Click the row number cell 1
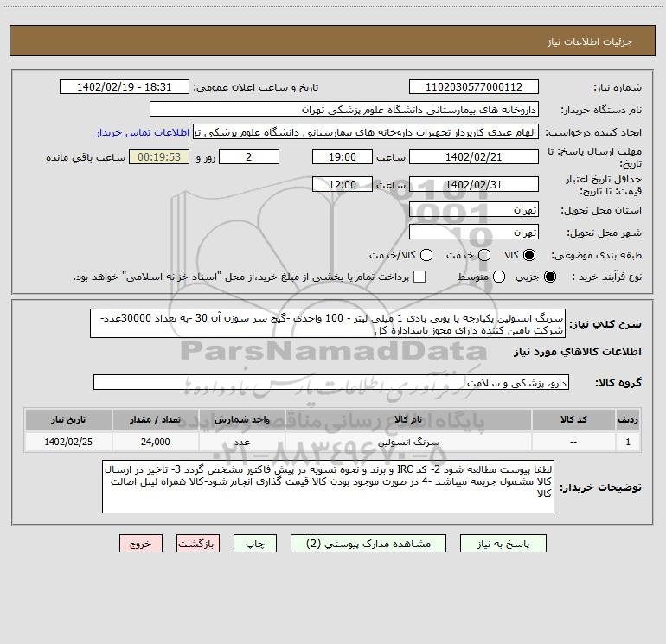 click(x=628, y=442)
